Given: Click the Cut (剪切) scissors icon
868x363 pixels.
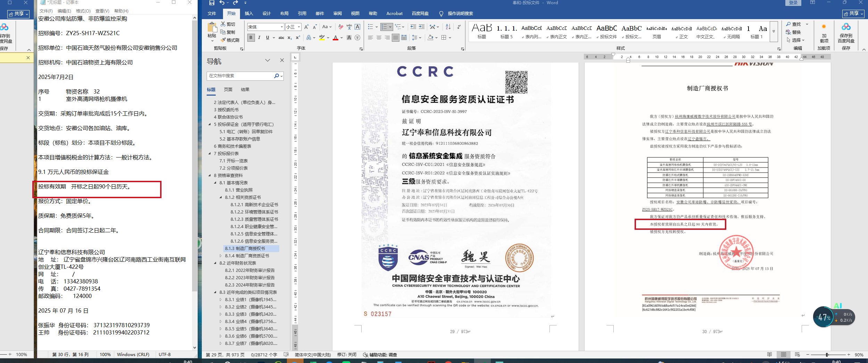Looking at the screenshot, I should tap(223, 24).
